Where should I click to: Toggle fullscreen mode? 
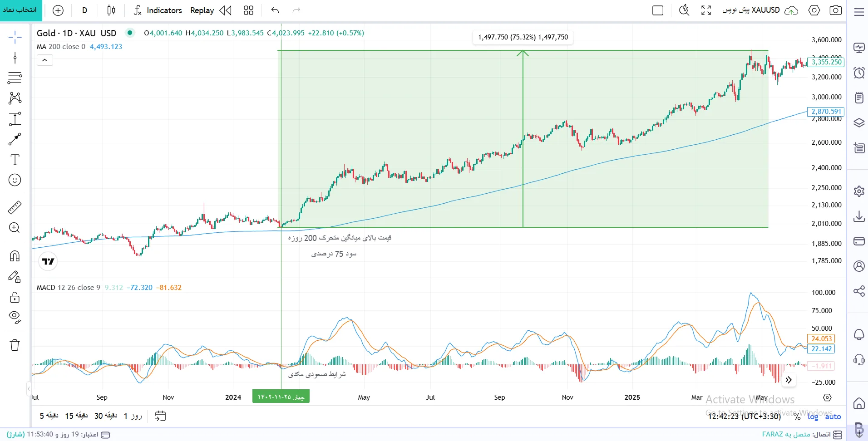[x=706, y=10]
